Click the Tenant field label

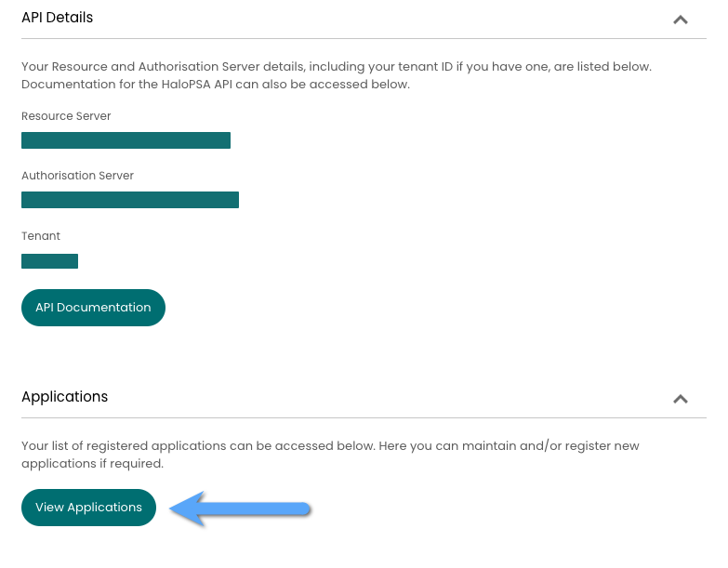[x=41, y=236]
